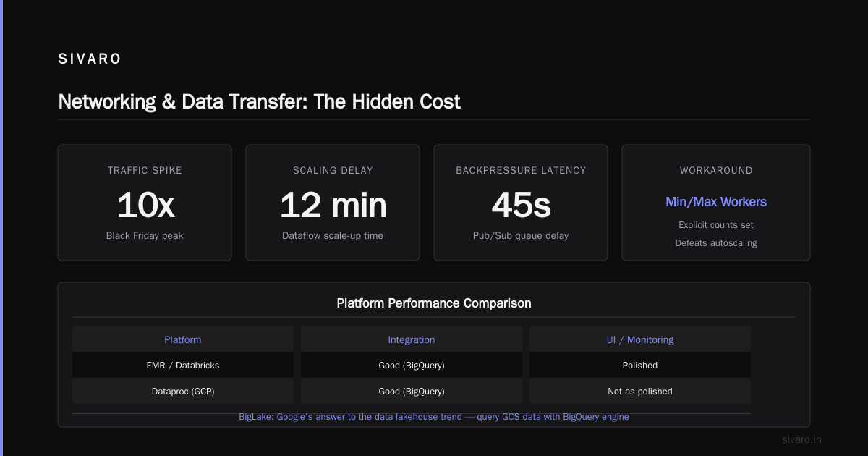The image size is (868, 456).
Task: Select the slide title 'Networking & Data Transfer: The Hidden Cost'
Action: point(259,101)
